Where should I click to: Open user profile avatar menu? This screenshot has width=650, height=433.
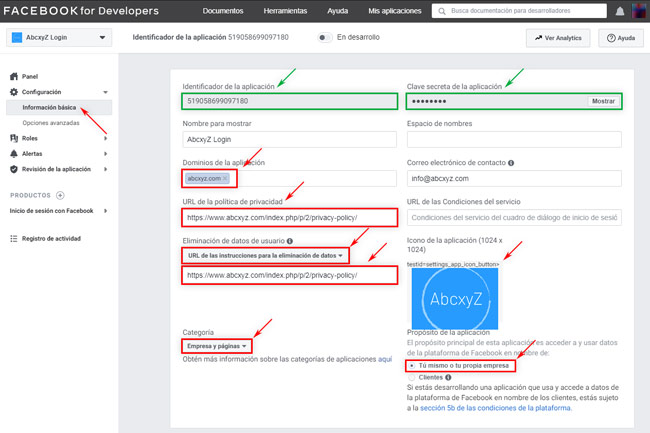(x=640, y=11)
